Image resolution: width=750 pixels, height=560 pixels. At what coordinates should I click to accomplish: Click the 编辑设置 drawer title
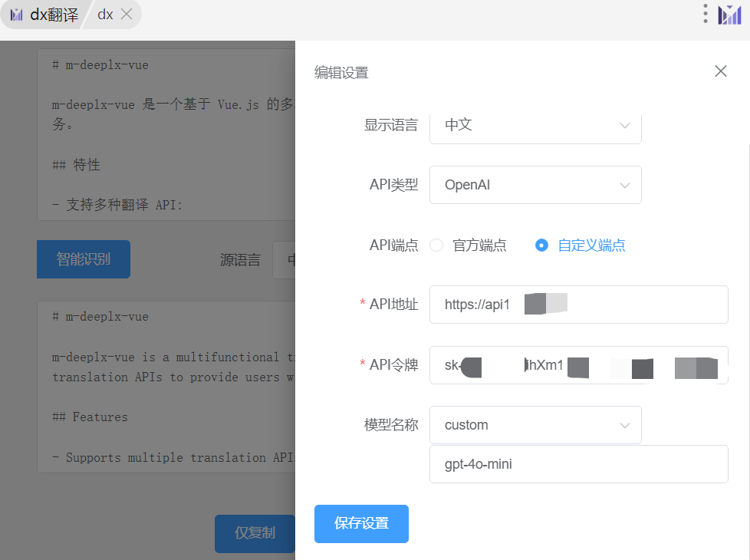(x=341, y=73)
